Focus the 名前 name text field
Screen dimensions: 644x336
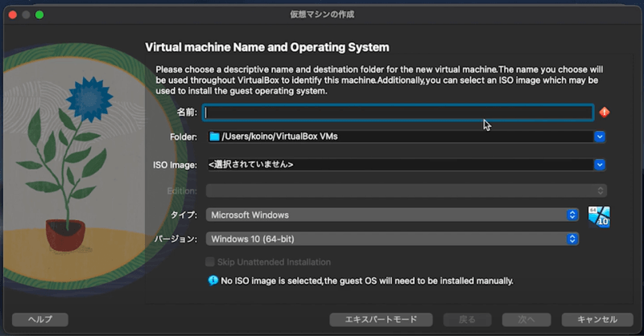398,113
